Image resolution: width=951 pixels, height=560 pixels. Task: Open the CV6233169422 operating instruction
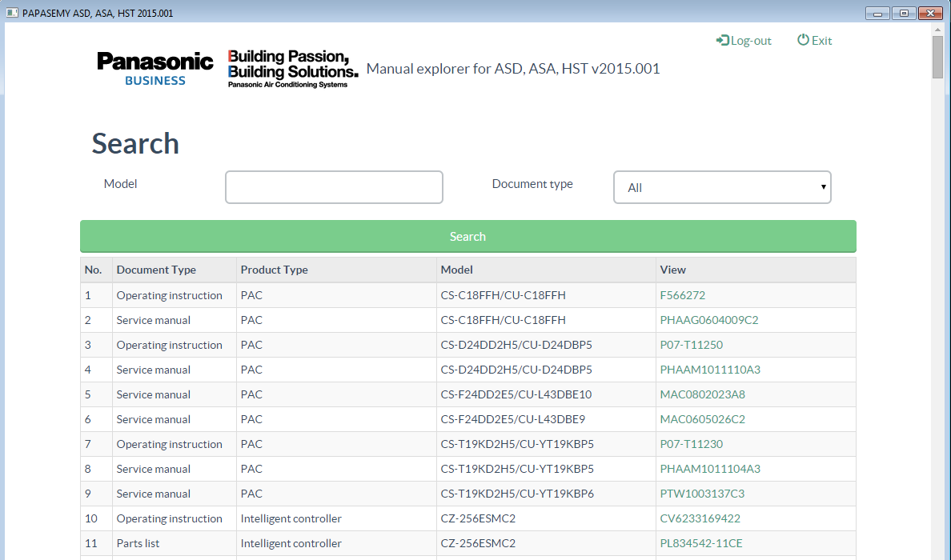point(700,518)
